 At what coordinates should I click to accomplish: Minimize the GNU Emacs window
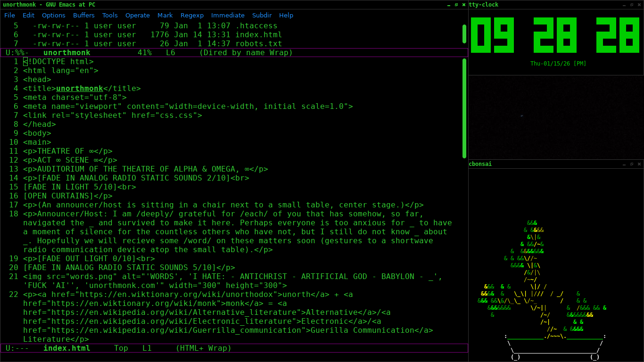tap(449, 5)
